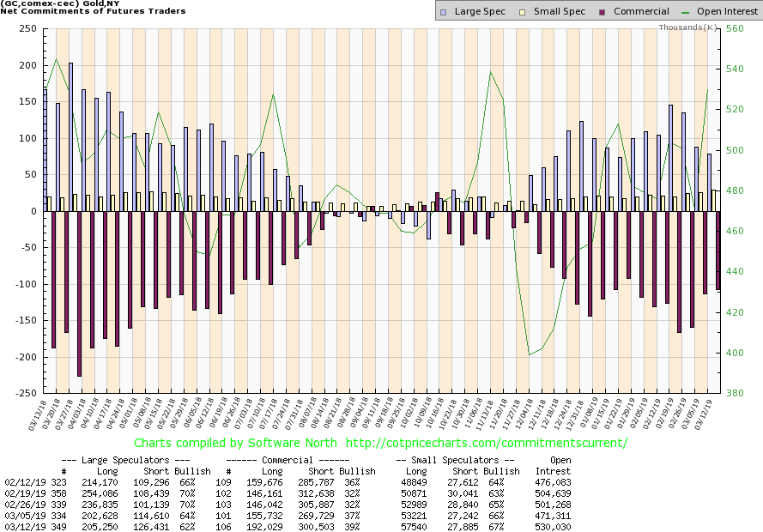
Task: Click the 'Thousands(K)' axis unit label
Action: (688, 27)
